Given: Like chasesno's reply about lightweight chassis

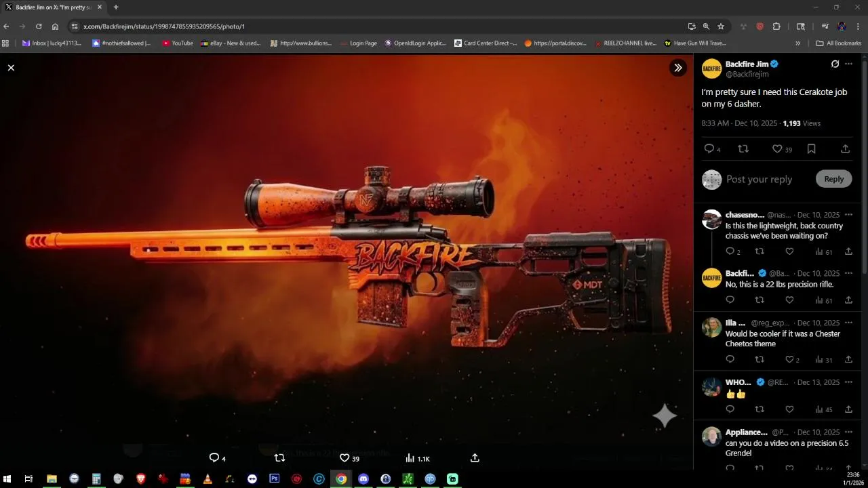Looking at the screenshot, I should click(x=789, y=251).
